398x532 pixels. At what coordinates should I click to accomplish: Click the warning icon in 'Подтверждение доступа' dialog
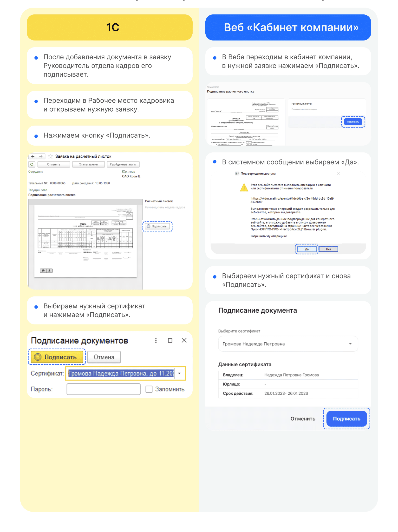click(244, 187)
